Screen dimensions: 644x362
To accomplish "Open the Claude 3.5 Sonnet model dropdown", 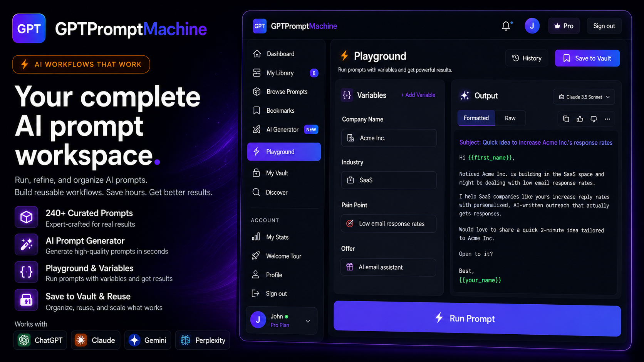I will click(x=584, y=97).
